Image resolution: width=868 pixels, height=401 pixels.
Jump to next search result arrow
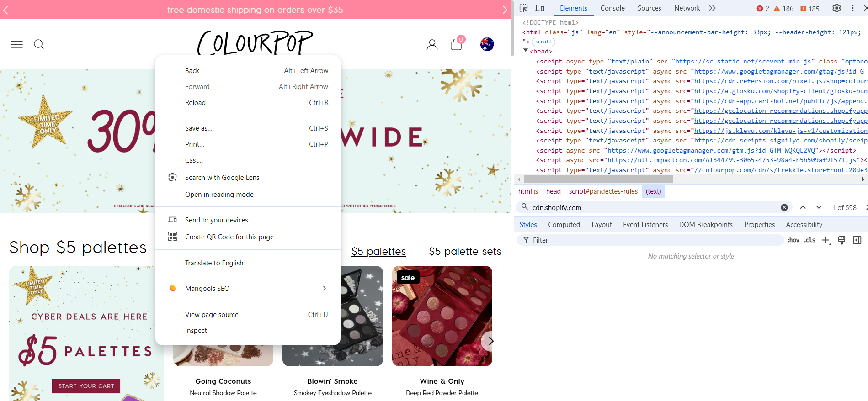pyautogui.click(x=819, y=207)
